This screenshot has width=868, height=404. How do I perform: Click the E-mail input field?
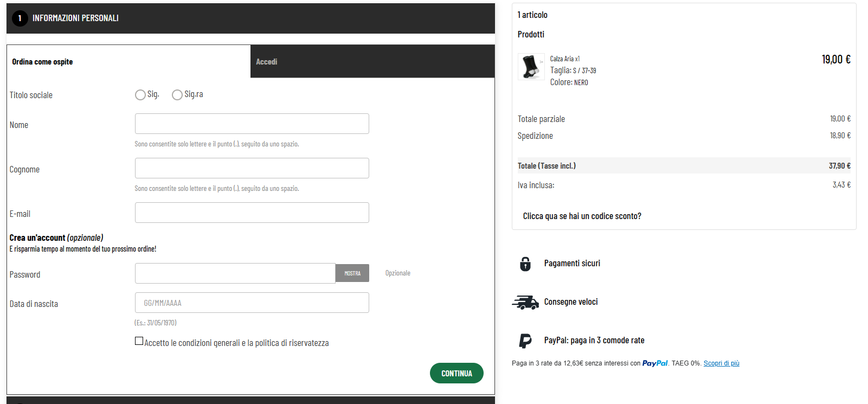click(x=252, y=213)
